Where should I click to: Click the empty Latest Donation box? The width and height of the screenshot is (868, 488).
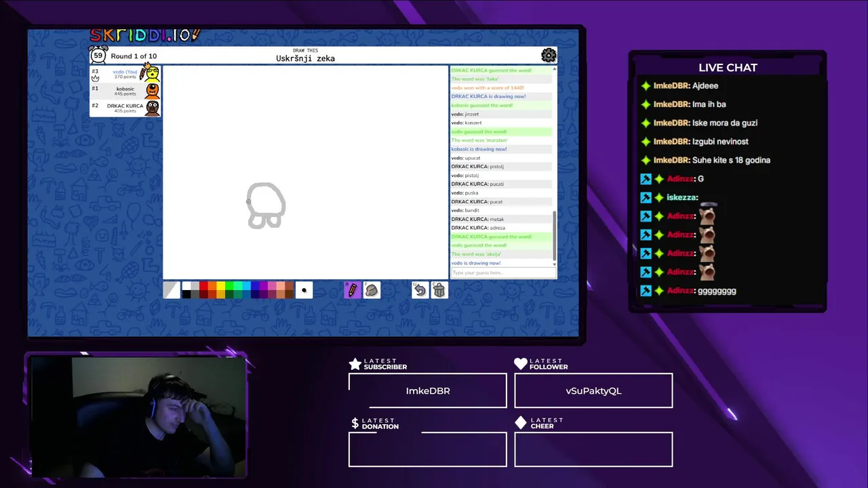click(428, 449)
